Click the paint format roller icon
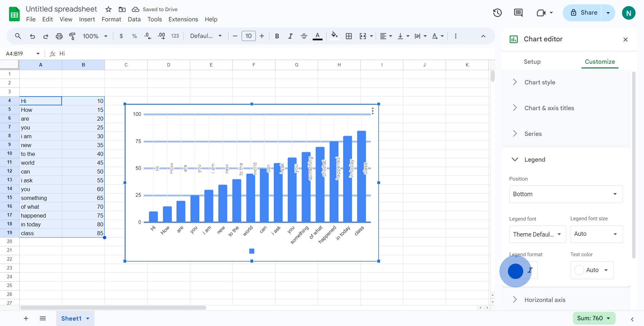 (72, 36)
